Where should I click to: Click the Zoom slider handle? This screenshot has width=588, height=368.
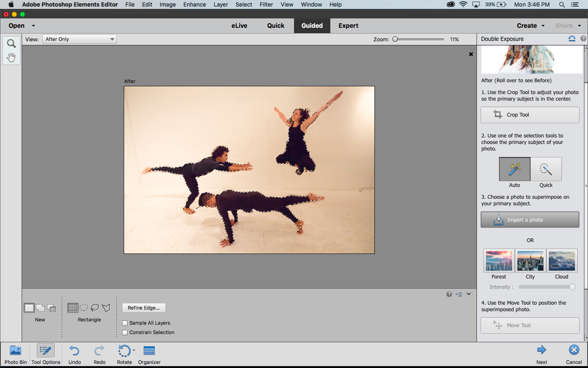395,39
